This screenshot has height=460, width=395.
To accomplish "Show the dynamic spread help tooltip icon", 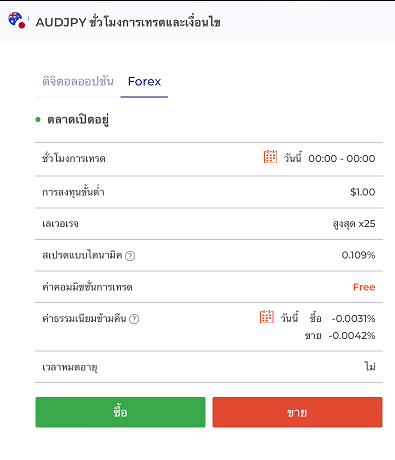I will [130, 256].
